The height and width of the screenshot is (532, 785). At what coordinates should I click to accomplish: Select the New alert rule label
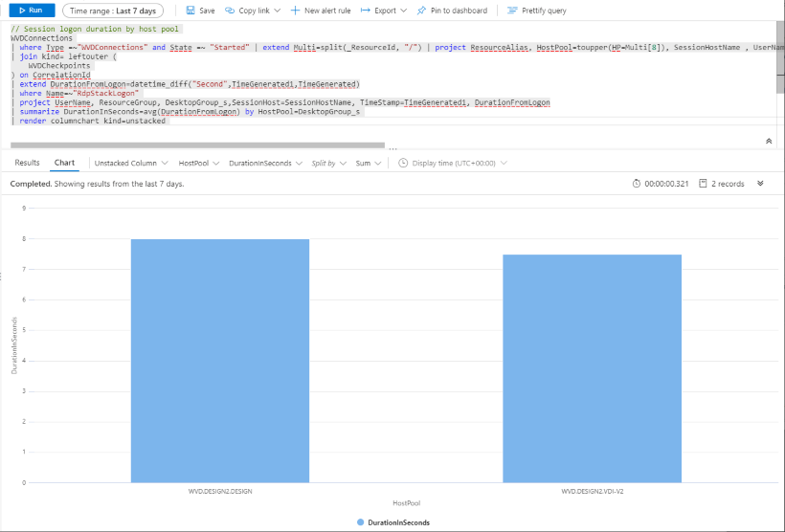tap(327, 11)
